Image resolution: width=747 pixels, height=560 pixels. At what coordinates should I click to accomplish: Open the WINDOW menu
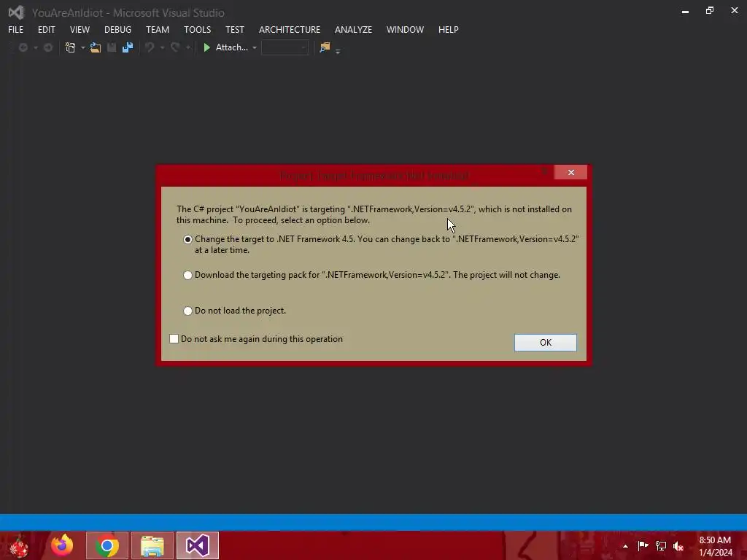[406, 29]
